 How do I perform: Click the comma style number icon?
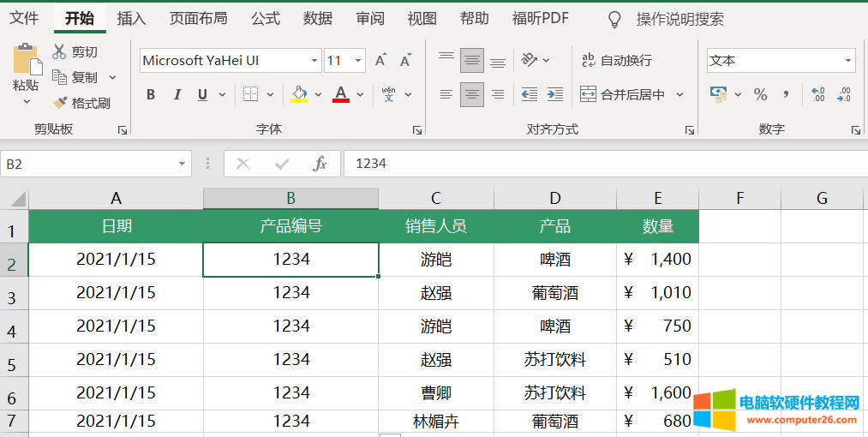point(786,94)
